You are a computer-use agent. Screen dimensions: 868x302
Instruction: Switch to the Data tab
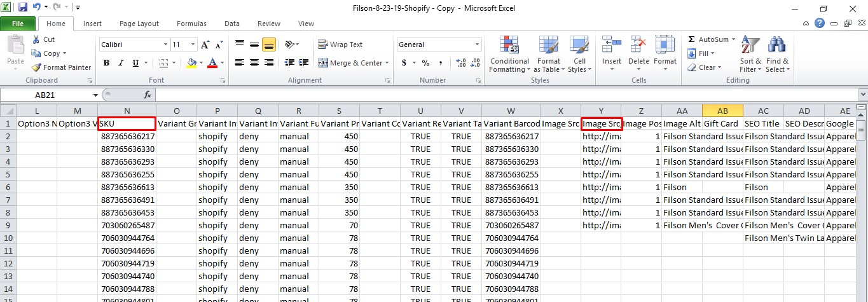[232, 24]
